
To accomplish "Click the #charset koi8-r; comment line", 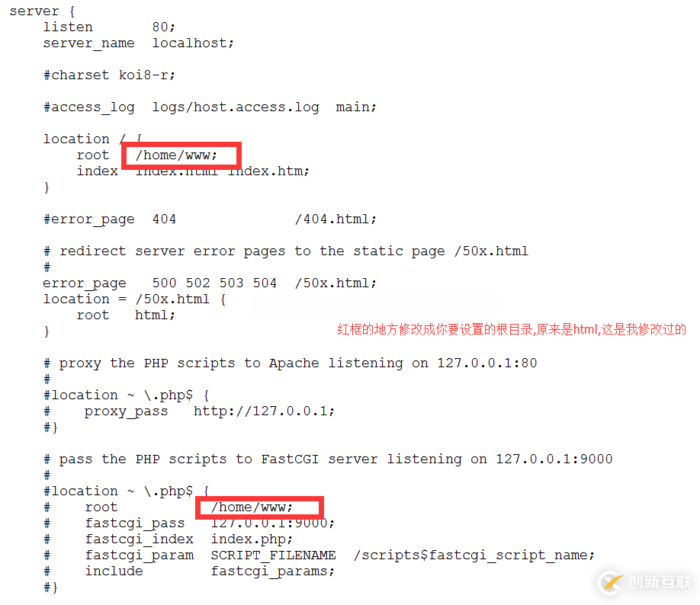I will point(109,75).
